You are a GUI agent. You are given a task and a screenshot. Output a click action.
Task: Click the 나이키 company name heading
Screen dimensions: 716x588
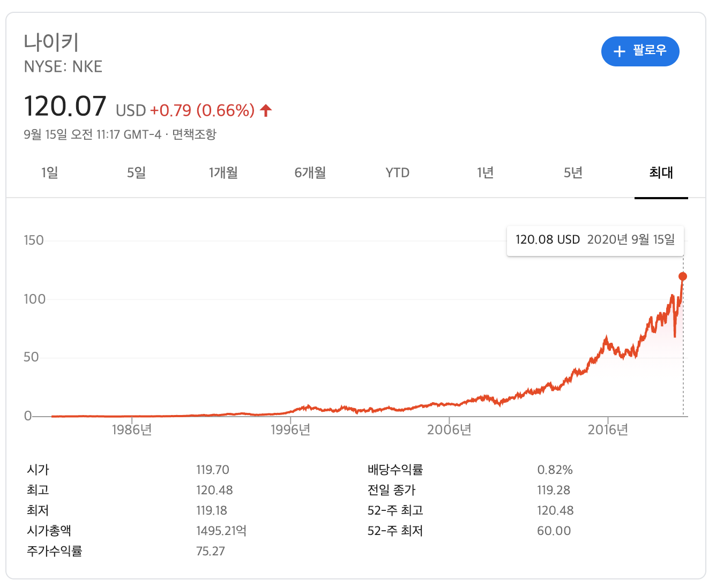click(51, 42)
